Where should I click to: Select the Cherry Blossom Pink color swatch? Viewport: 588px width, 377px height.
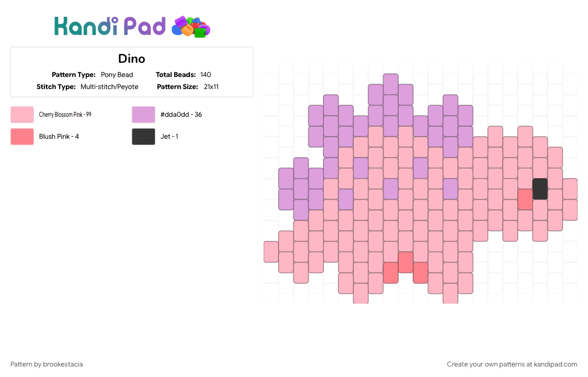click(22, 115)
